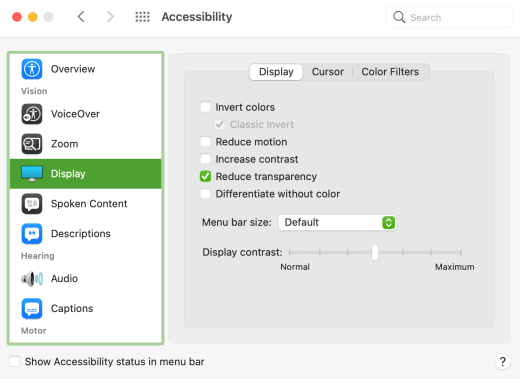Toggle the dimmed Classic Invert checkbox
Viewport: 520px width, 379px height.
[220, 124]
